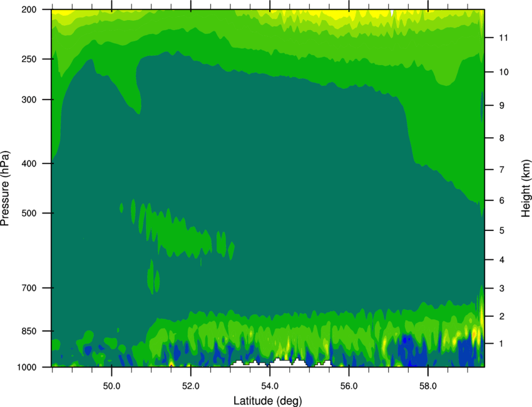Click pressure tick label 250
Screen dimensions: 532x407
coord(29,59)
